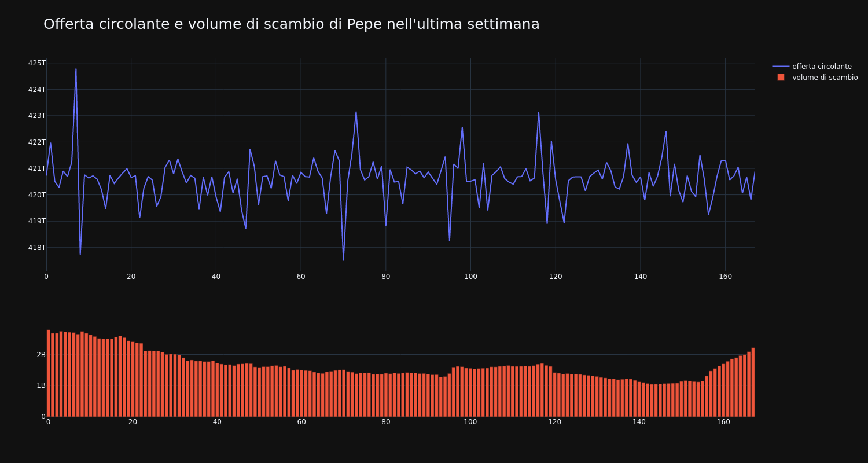Click the 423T y-axis label
The height and width of the screenshot is (463, 868).
tap(36, 115)
